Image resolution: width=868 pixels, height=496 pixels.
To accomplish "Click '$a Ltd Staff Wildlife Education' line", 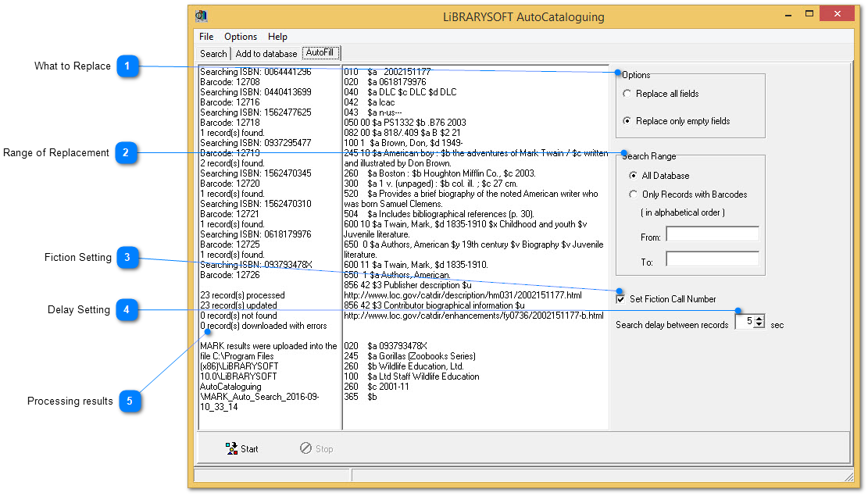I will click(412, 376).
